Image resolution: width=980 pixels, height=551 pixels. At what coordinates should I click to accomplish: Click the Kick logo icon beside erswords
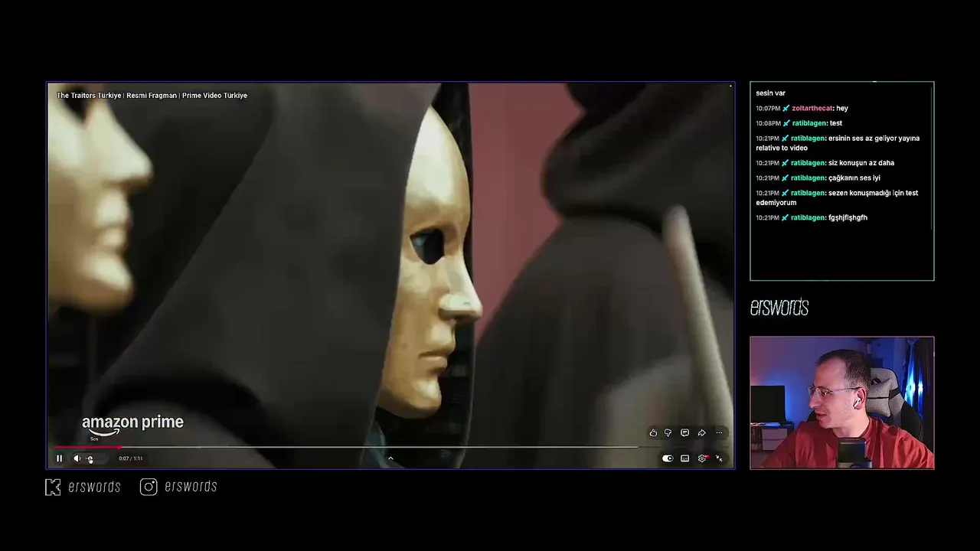[52, 487]
